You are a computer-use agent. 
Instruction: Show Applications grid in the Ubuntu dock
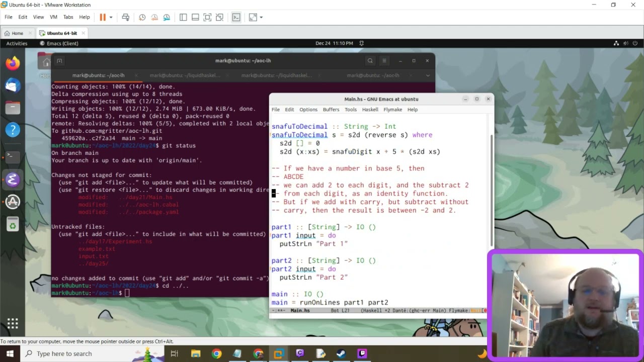[x=13, y=323]
